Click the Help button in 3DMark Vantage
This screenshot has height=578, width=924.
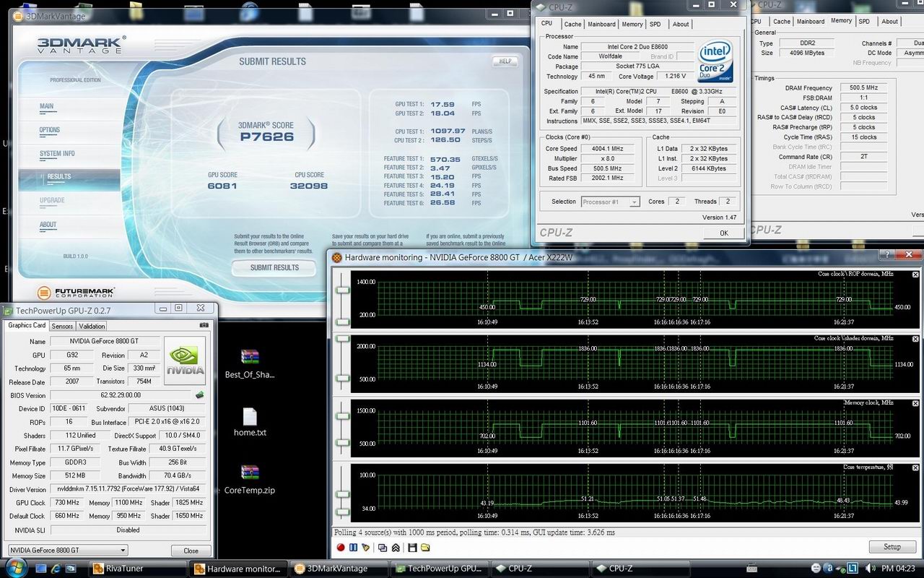pos(505,61)
